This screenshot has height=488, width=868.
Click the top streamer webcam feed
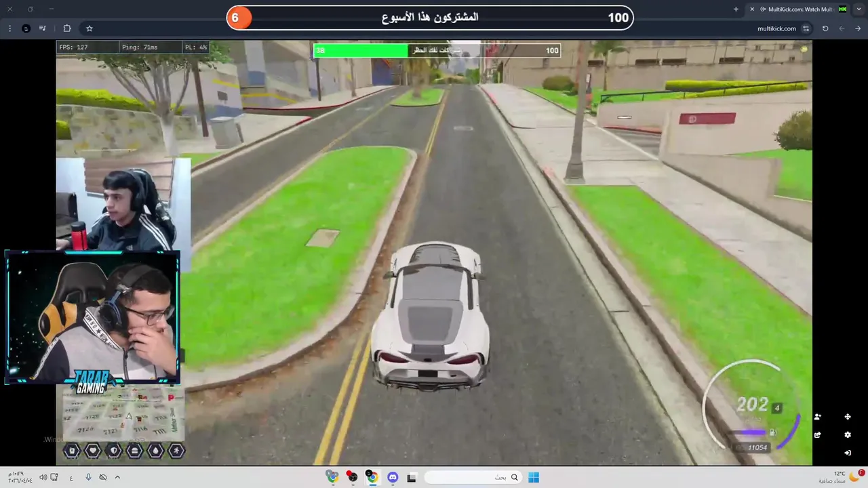123,205
